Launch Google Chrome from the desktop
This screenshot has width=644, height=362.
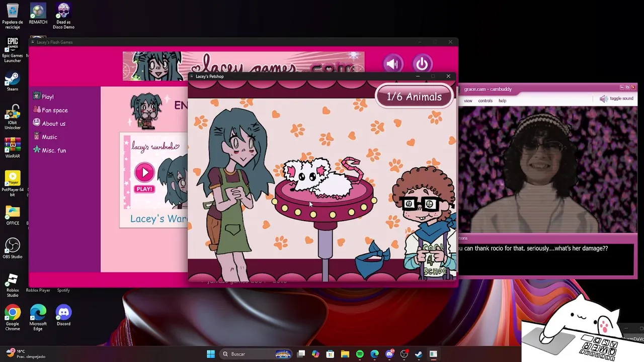[13, 318]
